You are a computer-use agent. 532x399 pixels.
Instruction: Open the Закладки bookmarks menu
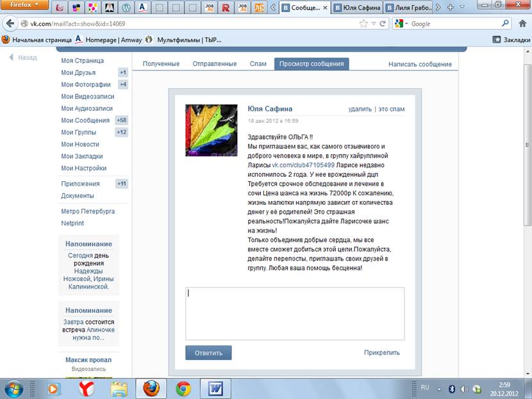[x=511, y=40]
